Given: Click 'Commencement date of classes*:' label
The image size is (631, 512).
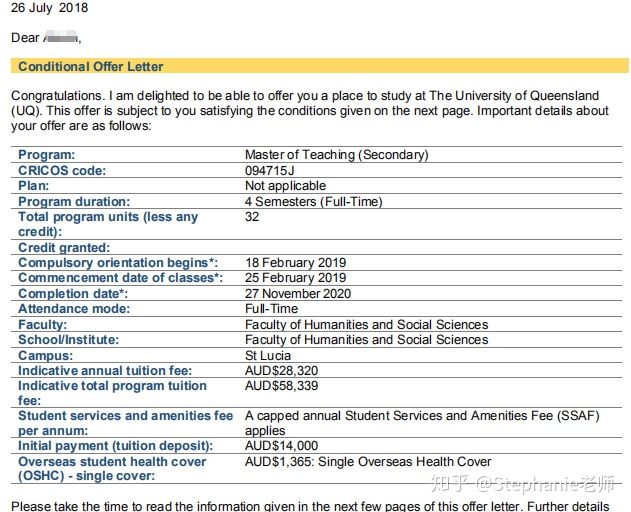Looking at the screenshot, I should 120,278.
